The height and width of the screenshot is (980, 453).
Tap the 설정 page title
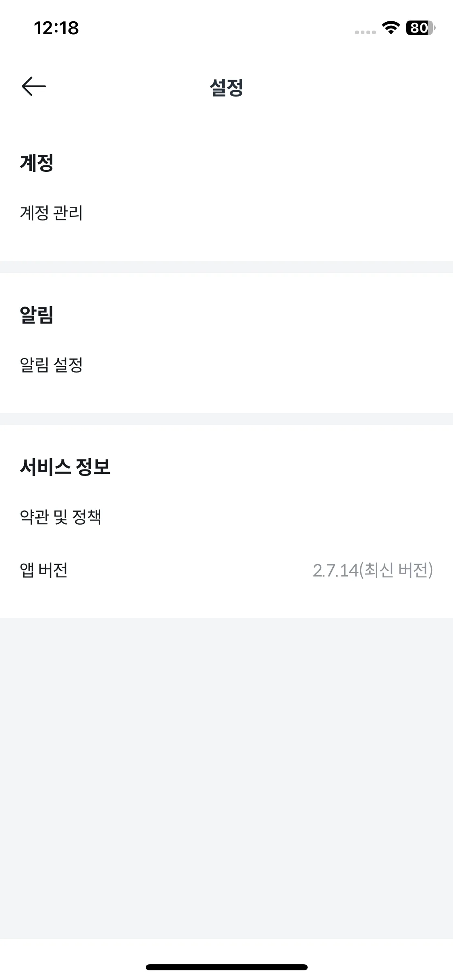pyautogui.click(x=226, y=87)
